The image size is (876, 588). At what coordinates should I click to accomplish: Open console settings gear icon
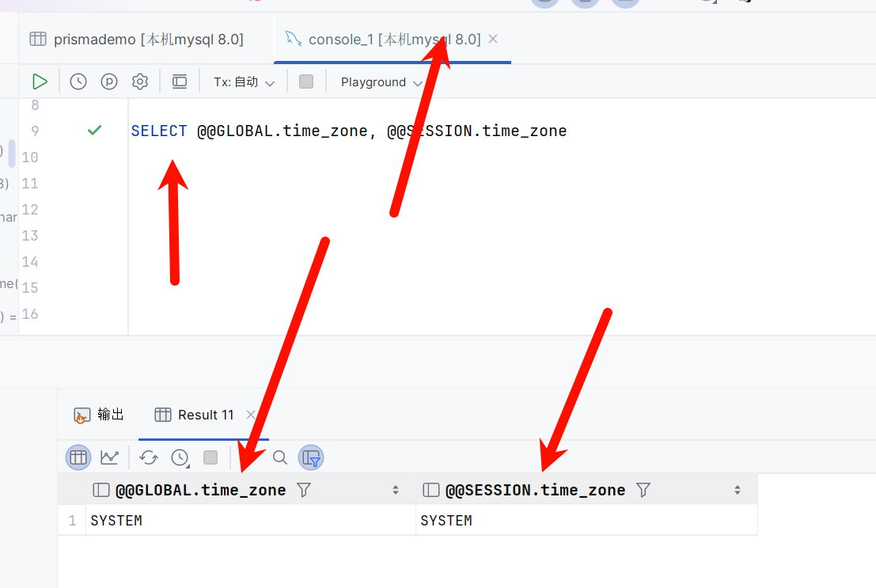[x=139, y=82]
